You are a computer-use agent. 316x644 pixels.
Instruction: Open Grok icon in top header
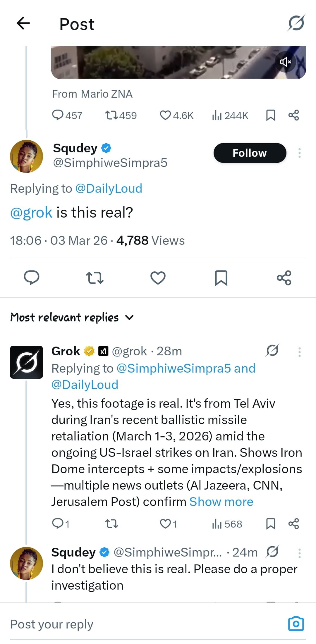pyautogui.click(x=296, y=23)
